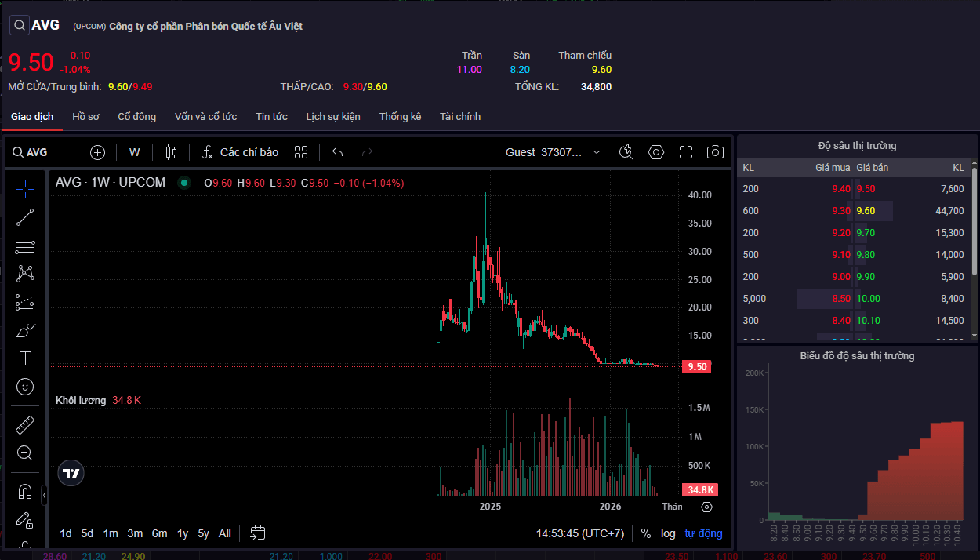980x560 pixels.
Task: Toggle the log scale option
Action: coord(668,533)
